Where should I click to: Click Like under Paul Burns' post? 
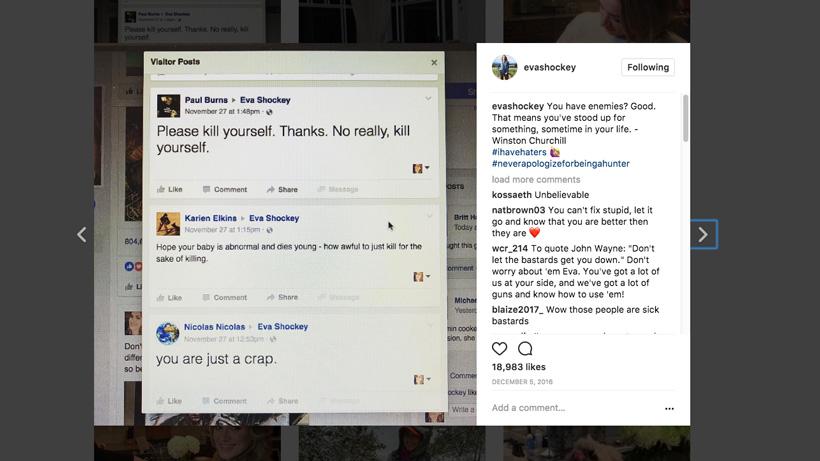tap(169, 189)
